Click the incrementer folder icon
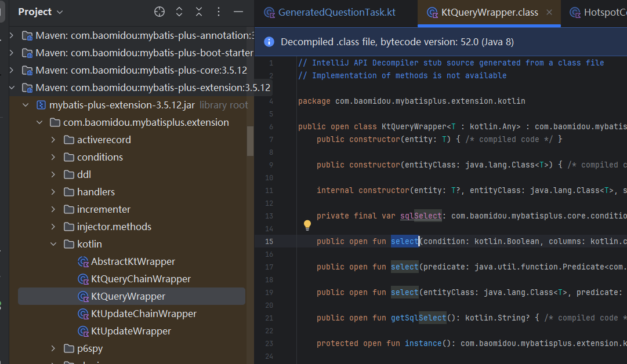 tap(69, 209)
